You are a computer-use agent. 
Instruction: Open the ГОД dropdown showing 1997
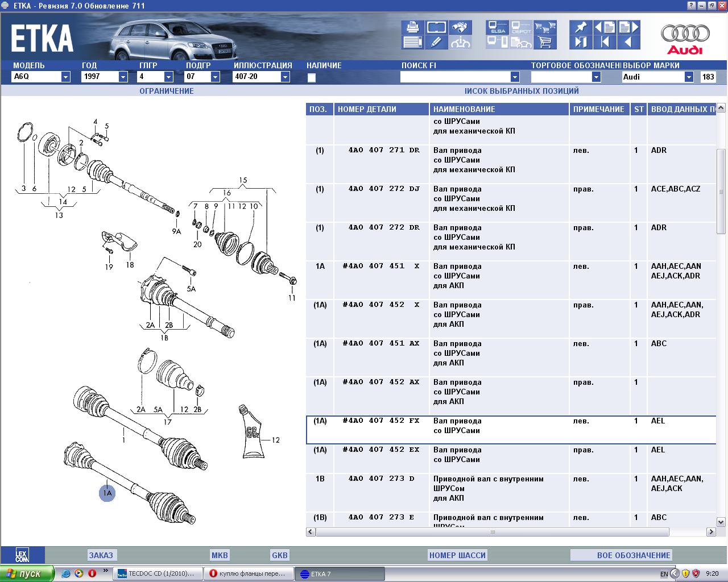point(123,77)
